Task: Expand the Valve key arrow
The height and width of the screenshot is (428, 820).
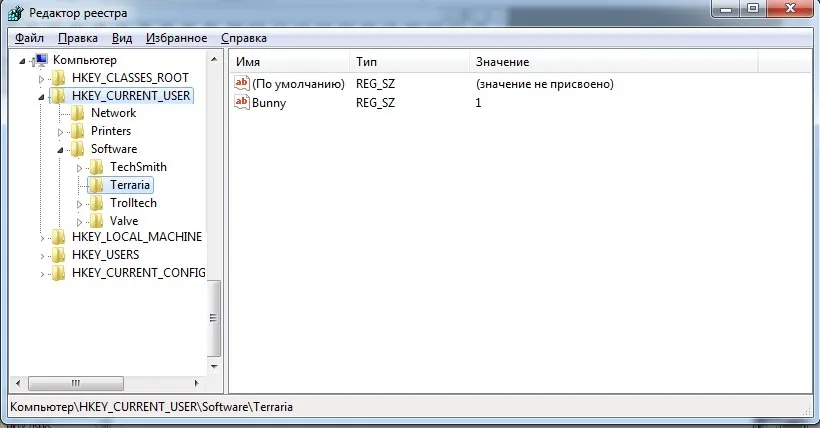Action: pos(79,221)
